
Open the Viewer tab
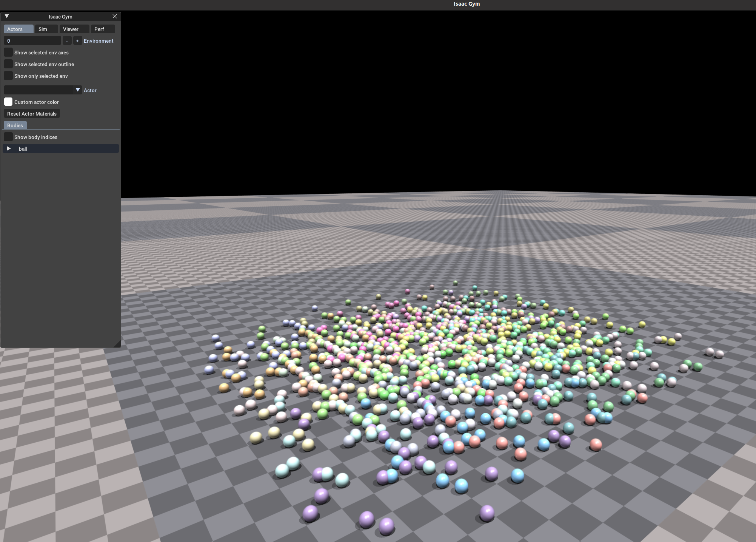pyautogui.click(x=71, y=29)
